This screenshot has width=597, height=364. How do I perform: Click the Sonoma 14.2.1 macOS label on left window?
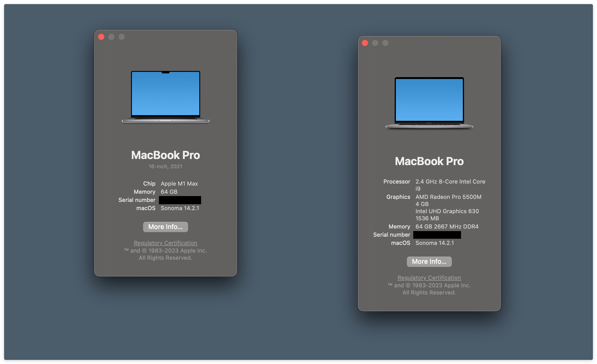(180, 208)
